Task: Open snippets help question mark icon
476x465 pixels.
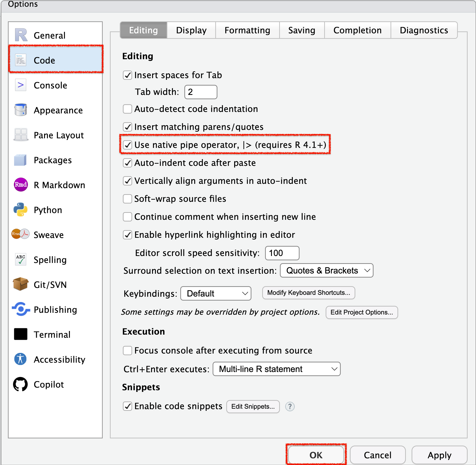Action: pyautogui.click(x=290, y=406)
